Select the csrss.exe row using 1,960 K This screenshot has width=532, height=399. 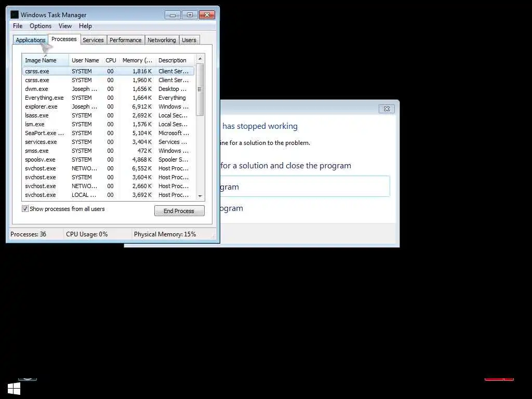click(x=108, y=80)
